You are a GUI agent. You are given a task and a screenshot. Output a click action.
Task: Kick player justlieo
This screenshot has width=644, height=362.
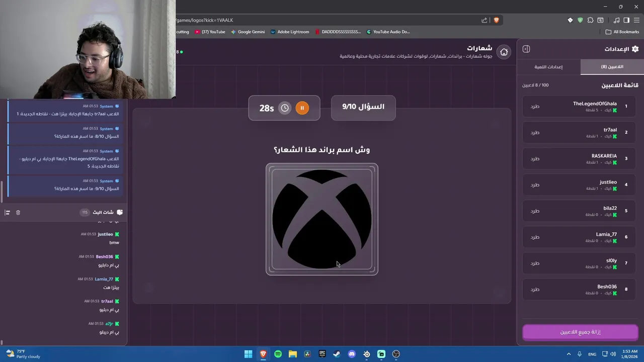tap(535, 185)
